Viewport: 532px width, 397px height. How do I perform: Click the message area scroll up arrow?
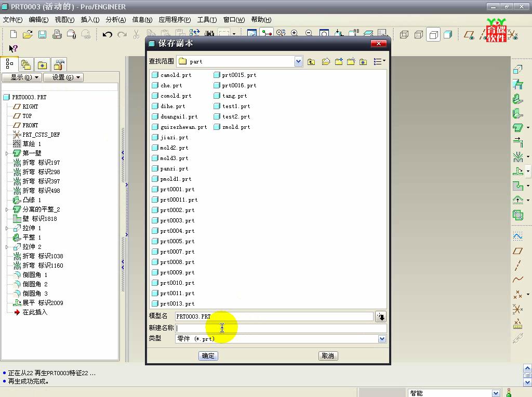coord(527,368)
